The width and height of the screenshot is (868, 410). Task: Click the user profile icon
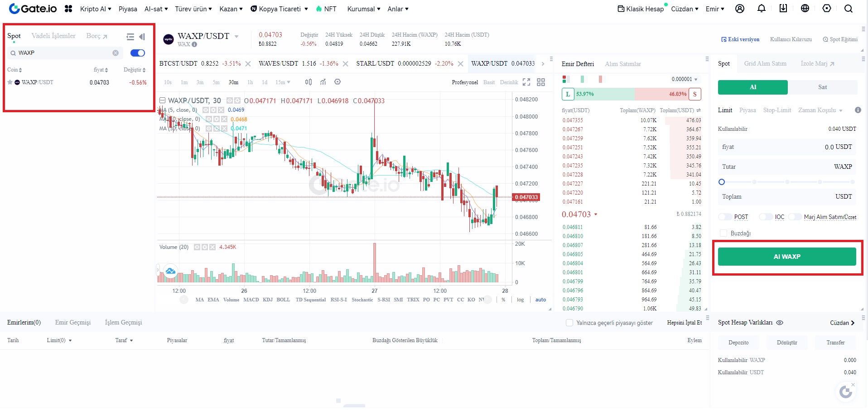coord(740,9)
